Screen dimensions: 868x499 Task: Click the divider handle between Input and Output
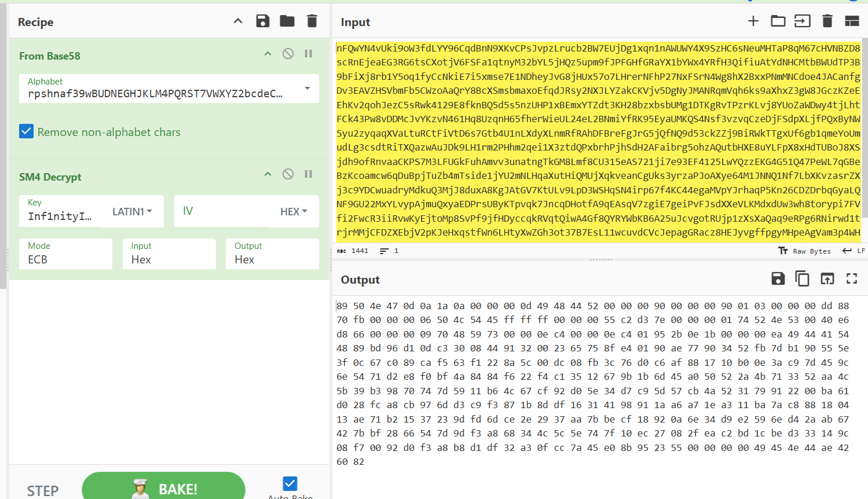(600, 259)
